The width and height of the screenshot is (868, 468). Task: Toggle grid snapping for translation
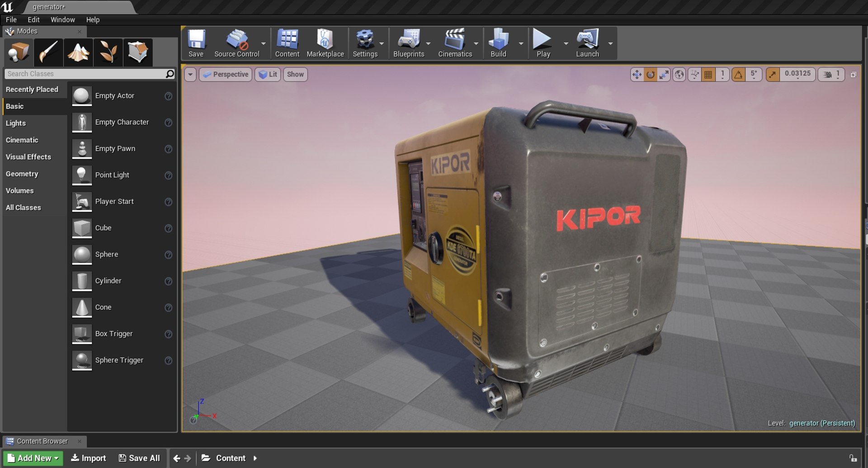tap(708, 75)
